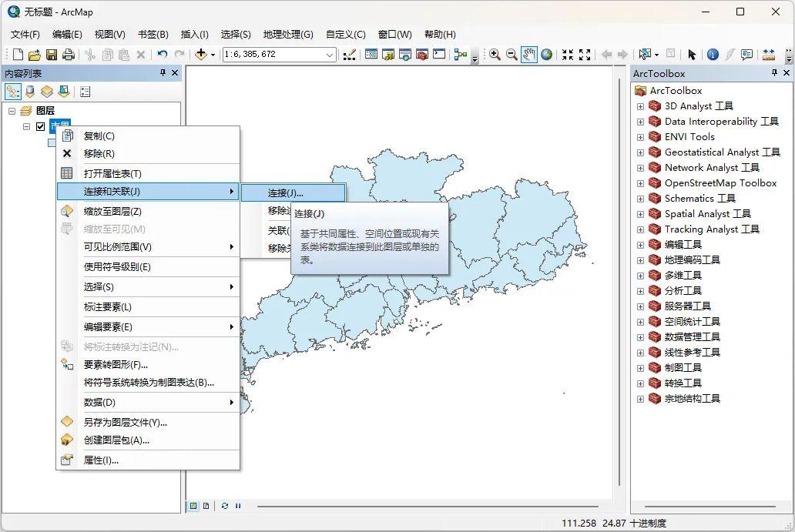Select the Network Analyst 工具 item
The width and height of the screenshot is (795, 532).
pyautogui.click(x=712, y=168)
